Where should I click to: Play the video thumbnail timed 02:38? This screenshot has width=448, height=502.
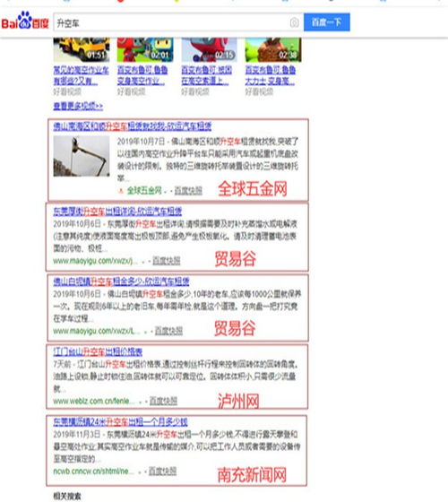[273, 49]
